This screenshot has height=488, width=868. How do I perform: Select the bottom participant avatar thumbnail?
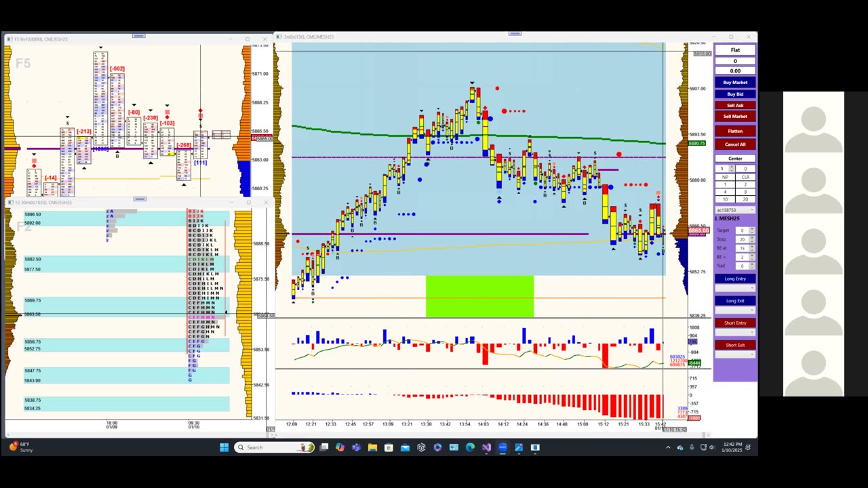(x=813, y=366)
